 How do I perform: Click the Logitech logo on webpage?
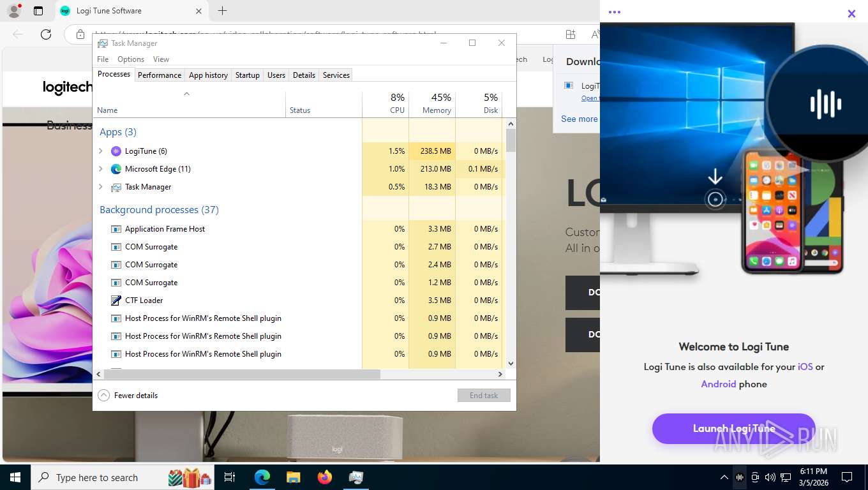[68, 88]
